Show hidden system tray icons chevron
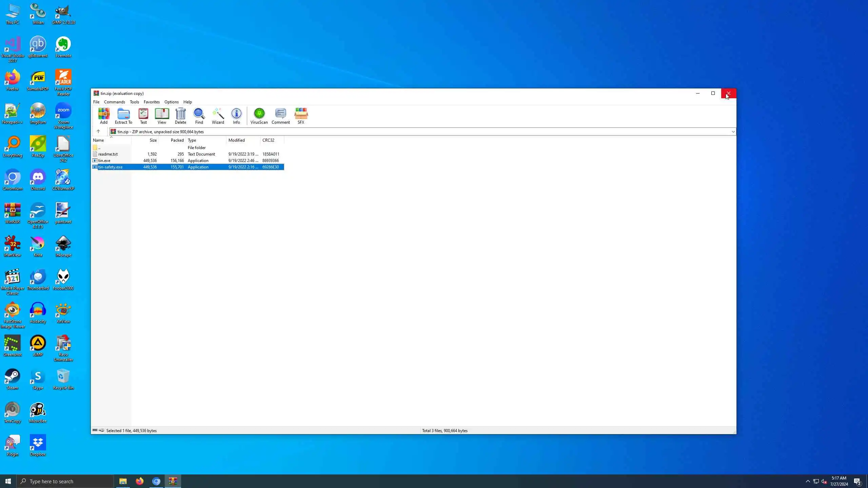Screen dimensions: 868x488 (808, 481)
